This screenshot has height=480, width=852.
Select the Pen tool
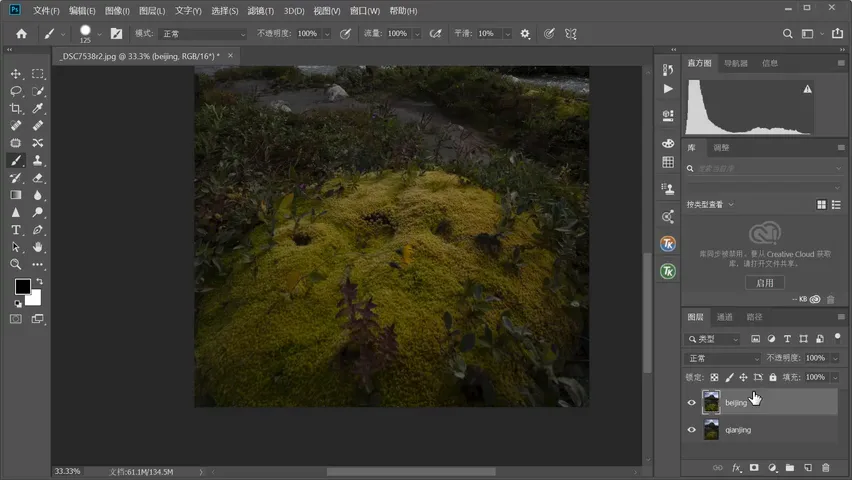(37, 230)
